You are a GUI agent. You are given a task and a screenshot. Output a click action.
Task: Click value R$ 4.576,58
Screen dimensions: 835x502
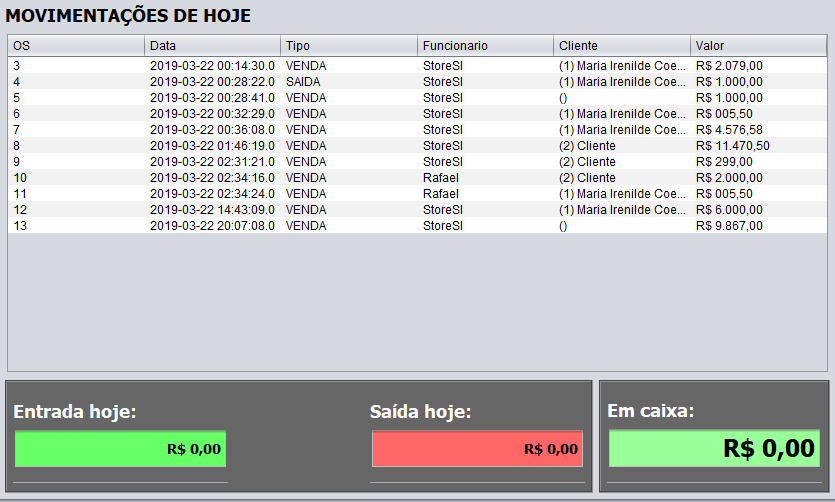[729, 129]
